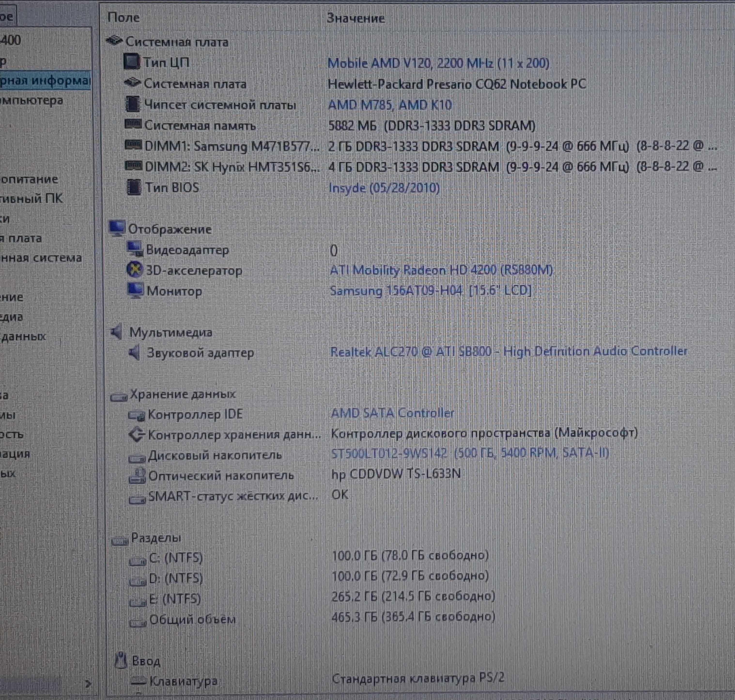Click the motherboard icon beside Системная плата group header
This screenshot has height=700, width=735.
tap(114, 40)
